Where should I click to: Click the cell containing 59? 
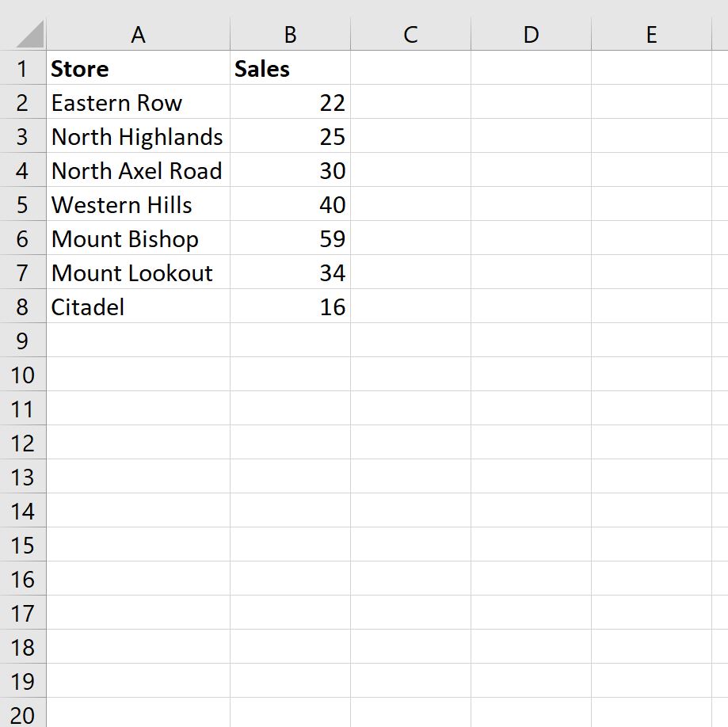[x=290, y=238]
